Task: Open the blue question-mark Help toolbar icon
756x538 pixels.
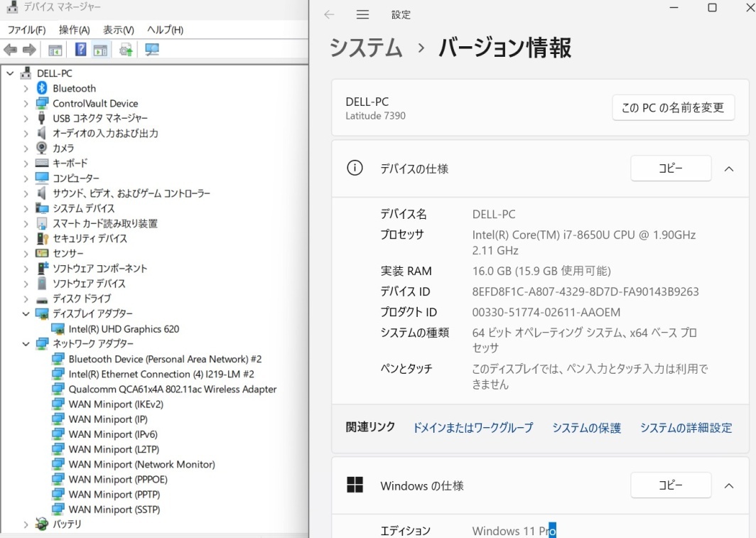Action: [80, 49]
